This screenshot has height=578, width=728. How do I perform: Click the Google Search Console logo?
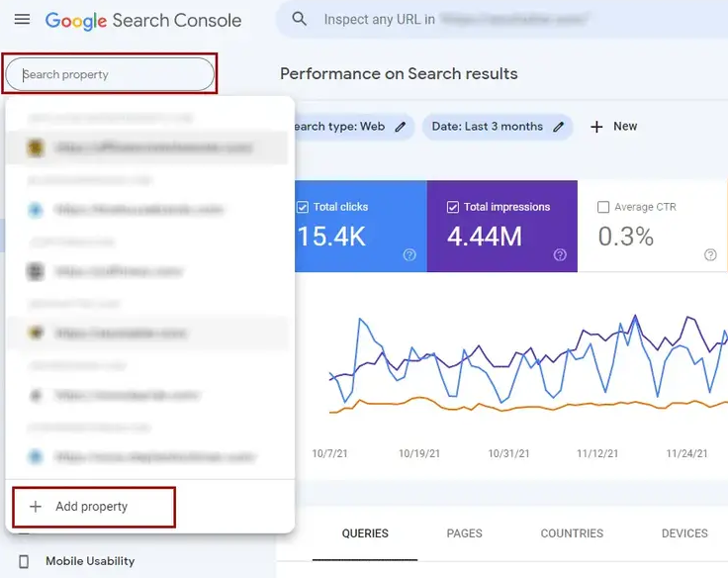(x=143, y=21)
